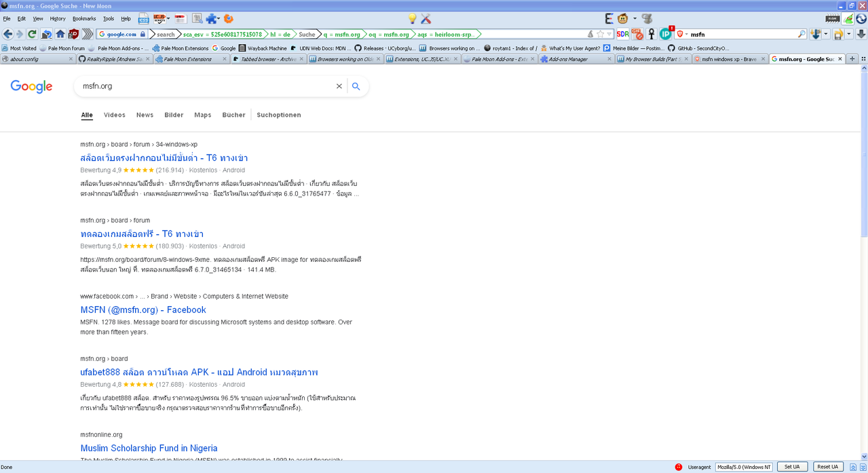The width and height of the screenshot is (868, 473).
Task: Switch to the about:config tab
Action: click(x=37, y=59)
